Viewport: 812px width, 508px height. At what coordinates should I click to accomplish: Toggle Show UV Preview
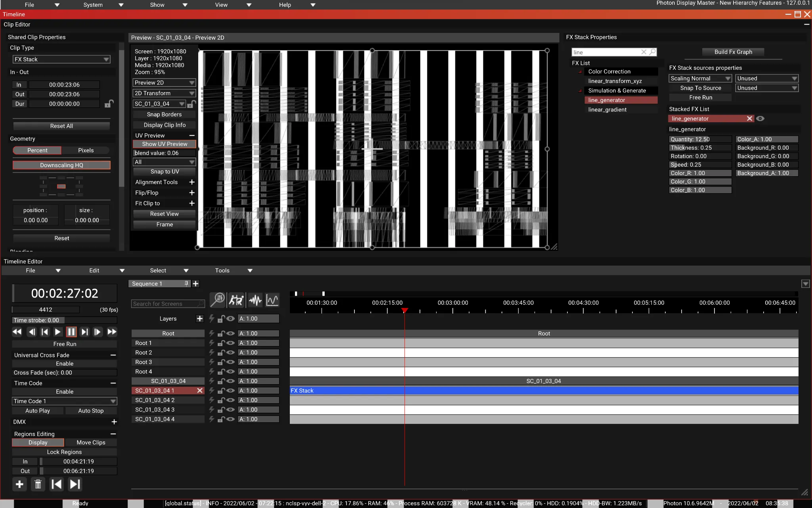click(x=165, y=144)
